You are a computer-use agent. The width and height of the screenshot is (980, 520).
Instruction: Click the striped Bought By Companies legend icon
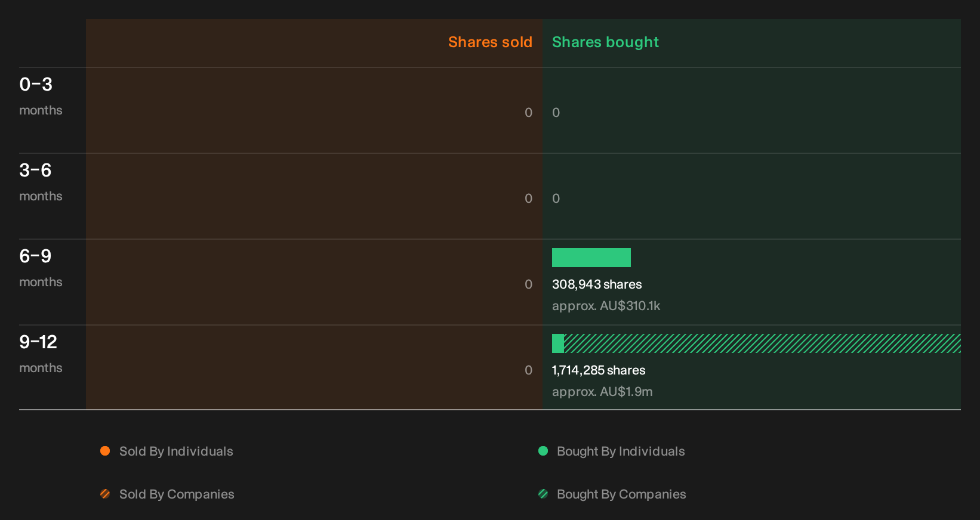(x=543, y=494)
